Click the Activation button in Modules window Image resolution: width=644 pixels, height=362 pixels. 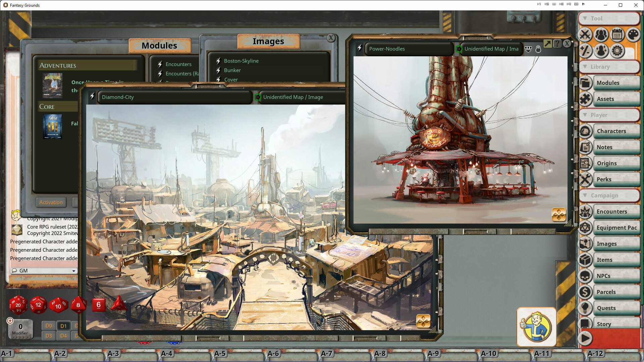(51, 202)
